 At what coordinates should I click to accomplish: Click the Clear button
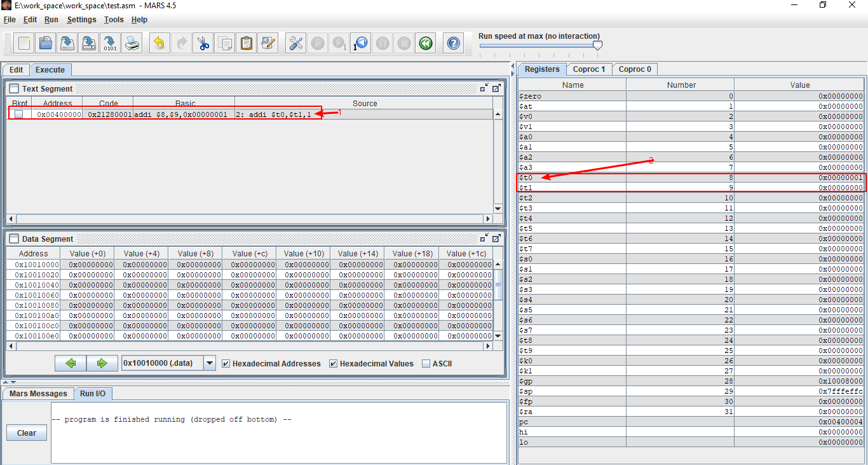26,433
